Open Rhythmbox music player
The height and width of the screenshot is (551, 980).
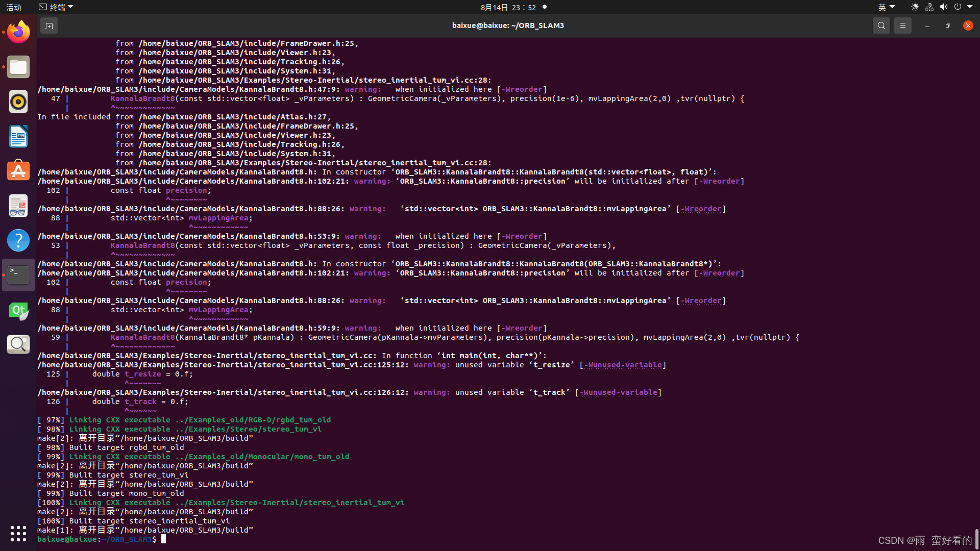click(18, 102)
